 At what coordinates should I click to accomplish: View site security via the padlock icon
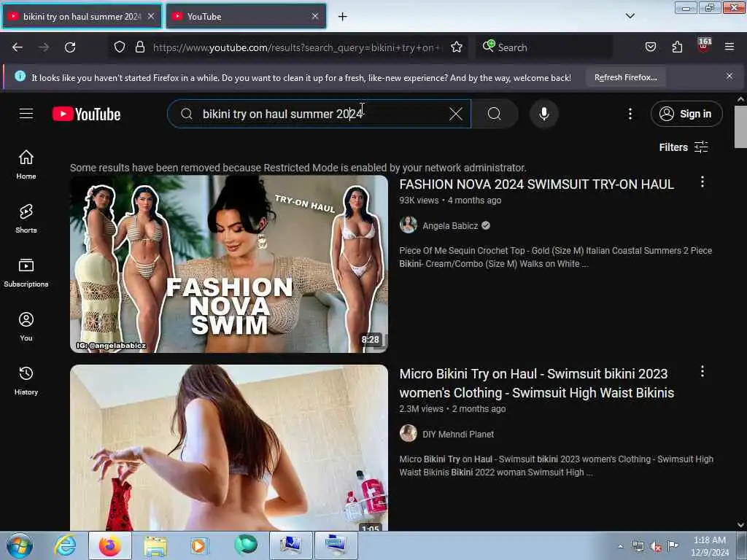pyautogui.click(x=139, y=47)
